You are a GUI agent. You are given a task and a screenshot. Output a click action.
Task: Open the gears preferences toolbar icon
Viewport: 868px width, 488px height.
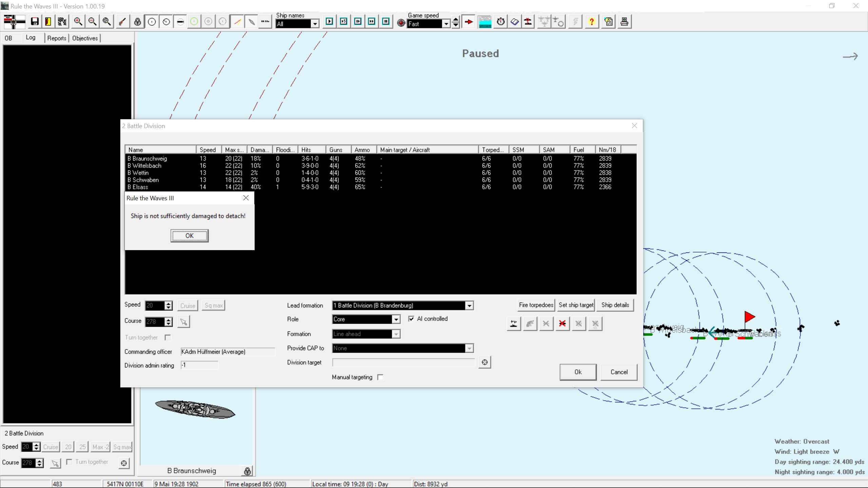[x=62, y=22]
